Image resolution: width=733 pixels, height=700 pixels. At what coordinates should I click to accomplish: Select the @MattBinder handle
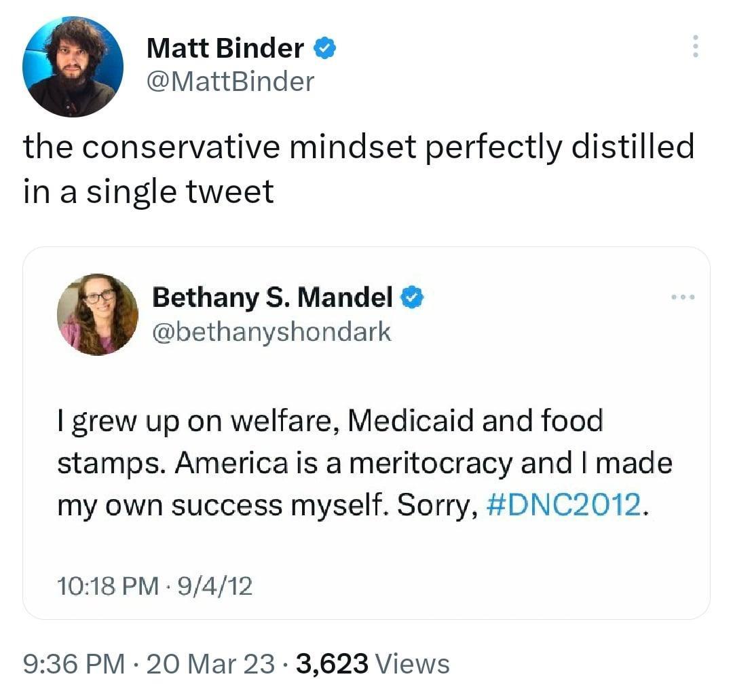[230, 81]
